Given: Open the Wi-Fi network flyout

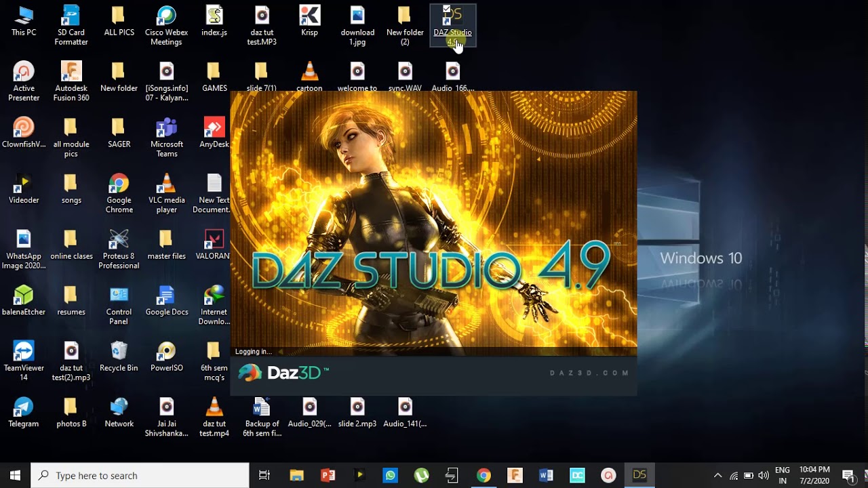Looking at the screenshot, I should point(734,475).
